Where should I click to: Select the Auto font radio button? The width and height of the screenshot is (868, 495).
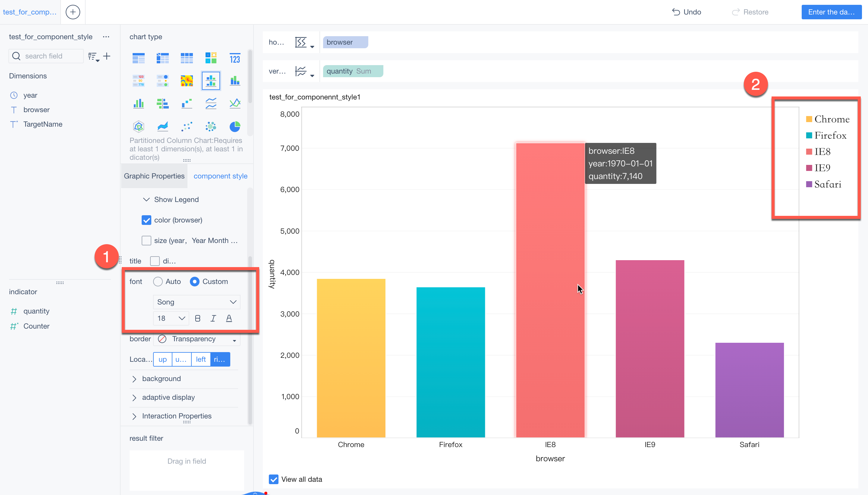(158, 282)
